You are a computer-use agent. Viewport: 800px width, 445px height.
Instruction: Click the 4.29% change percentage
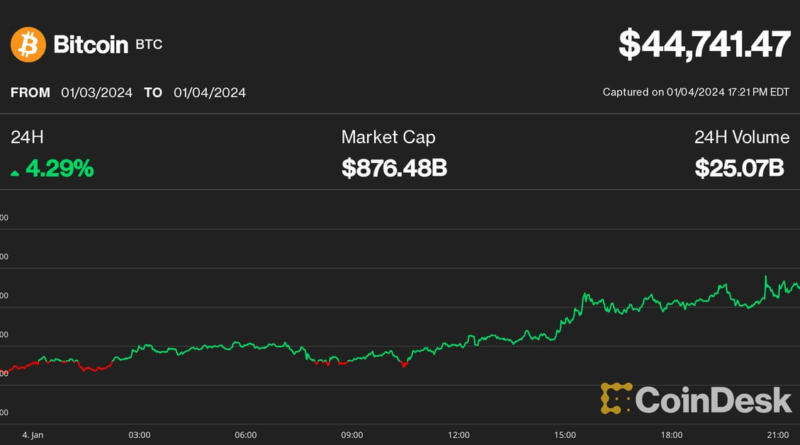pyautogui.click(x=60, y=168)
